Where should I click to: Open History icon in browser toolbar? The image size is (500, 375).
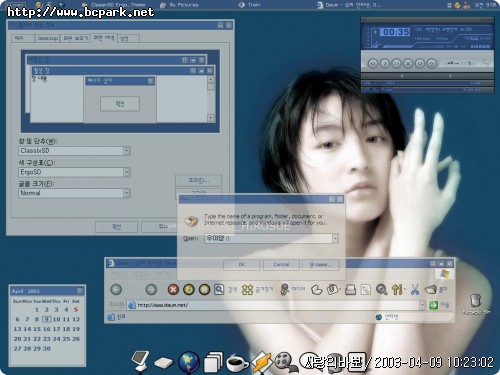316,290
